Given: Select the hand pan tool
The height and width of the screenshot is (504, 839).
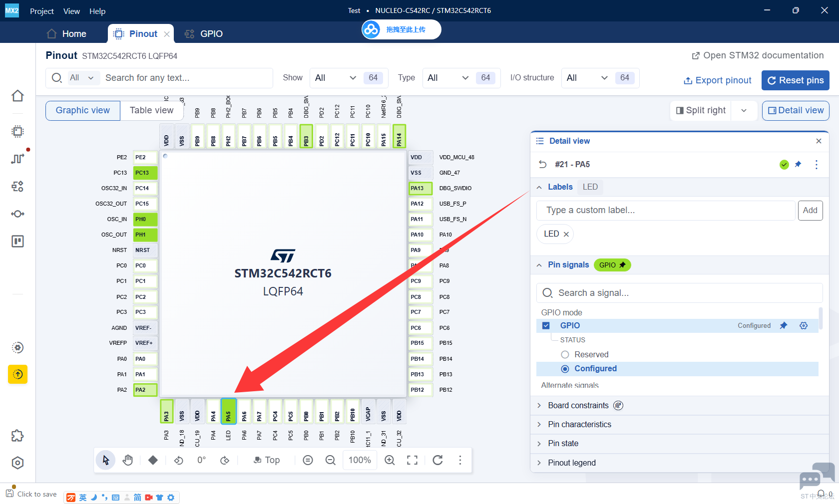Looking at the screenshot, I should tap(128, 460).
